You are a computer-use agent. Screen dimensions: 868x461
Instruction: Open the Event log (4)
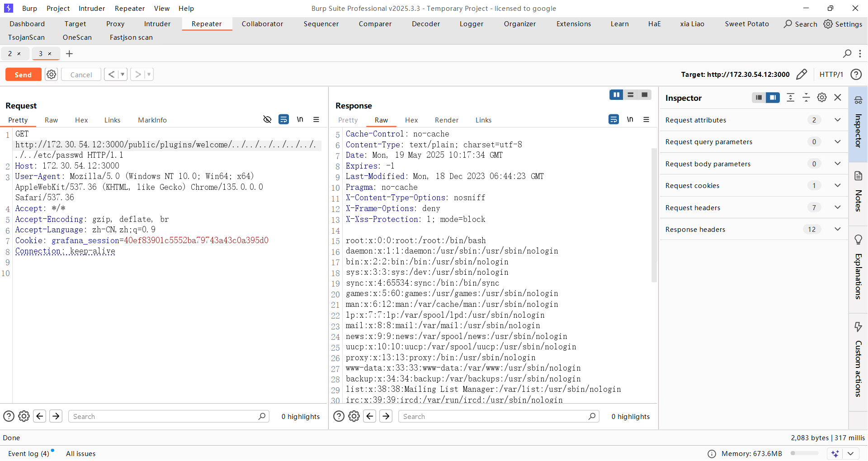[28, 453]
